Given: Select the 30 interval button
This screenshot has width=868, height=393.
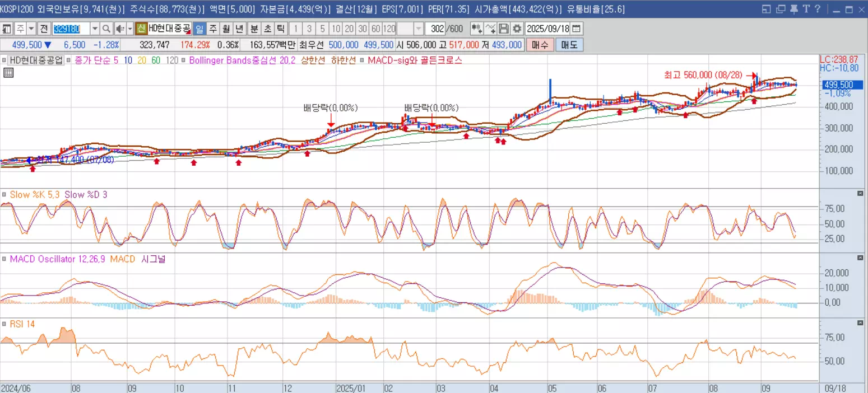Looking at the screenshot, I should pos(362,29).
